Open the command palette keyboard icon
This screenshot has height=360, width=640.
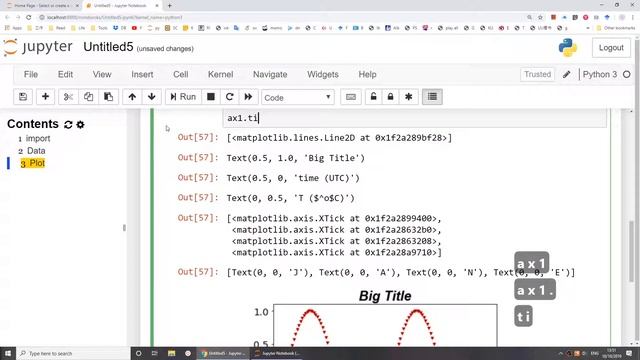click(x=351, y=97)
